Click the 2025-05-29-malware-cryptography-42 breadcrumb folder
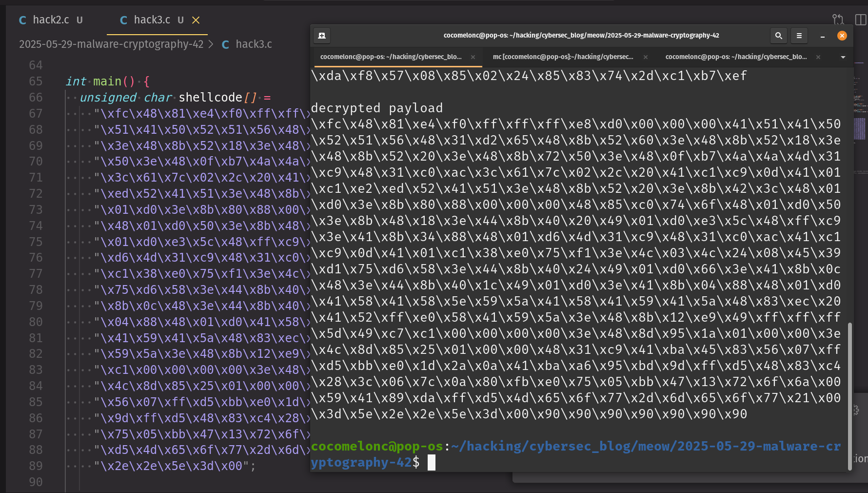868x493 pixels. pyautogui.click(x=111, y=44)
